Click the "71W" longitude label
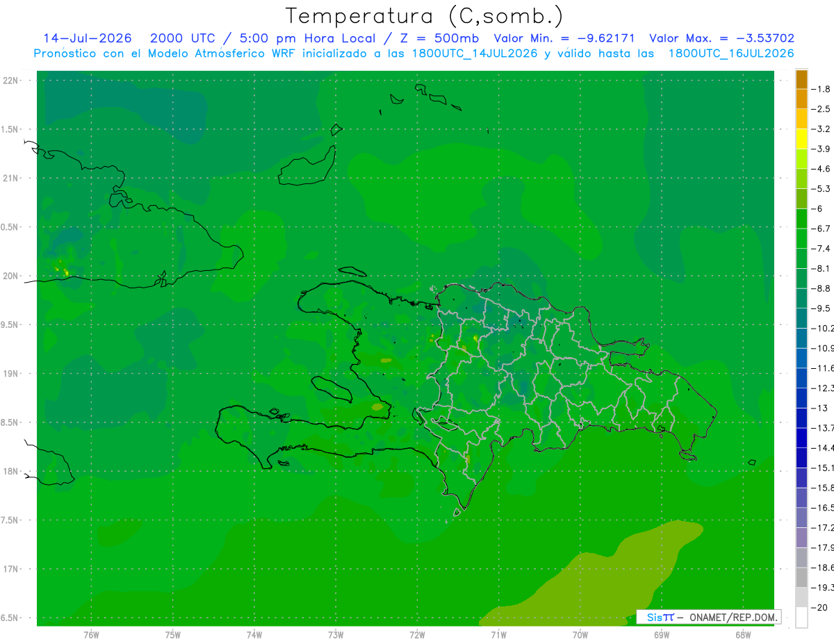 click(x=498, y=635)
